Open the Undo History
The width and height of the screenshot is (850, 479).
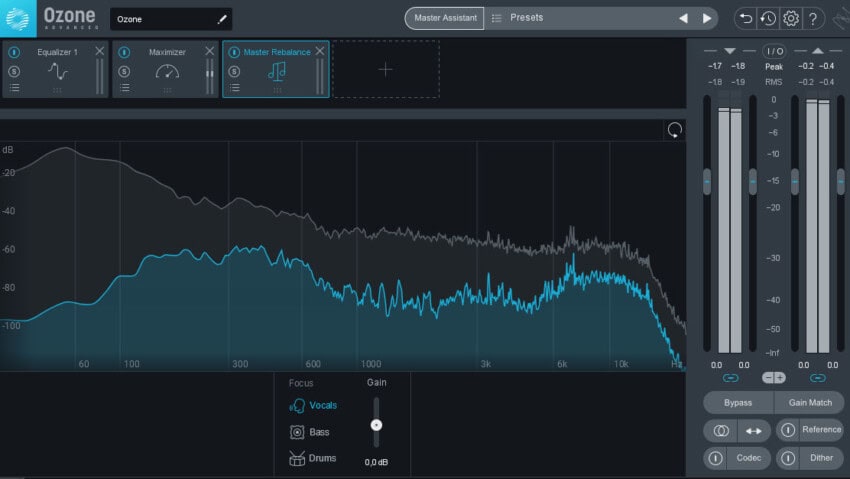point(768,18)
